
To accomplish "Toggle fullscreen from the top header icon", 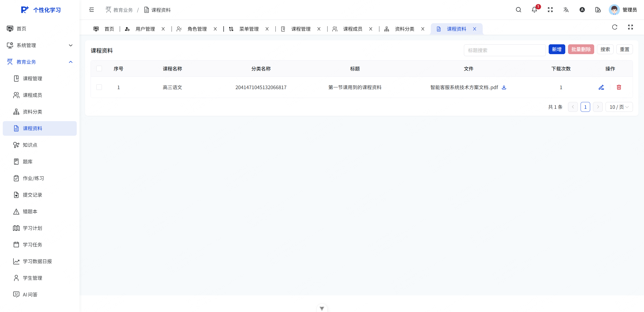I will click(x=550, y=10).
